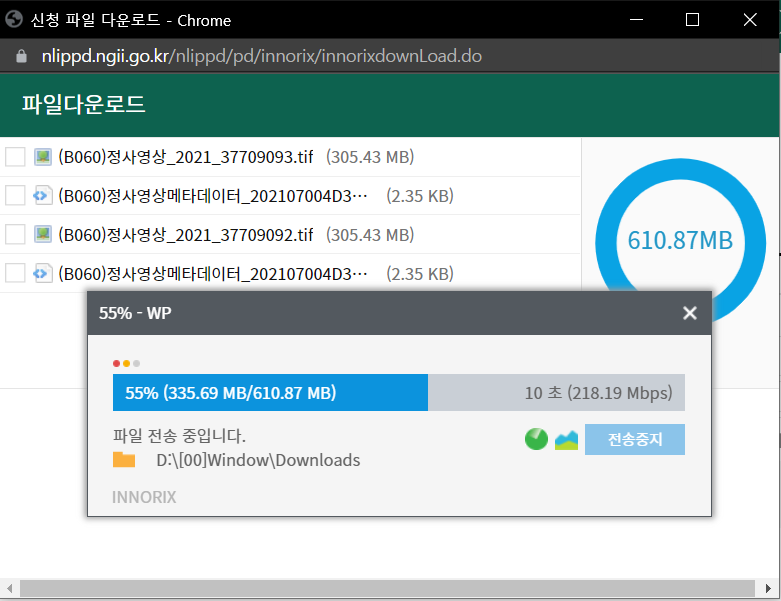Close the Chrome download window
The height and width of the screenshot is (601, 781).
[750, 19]
